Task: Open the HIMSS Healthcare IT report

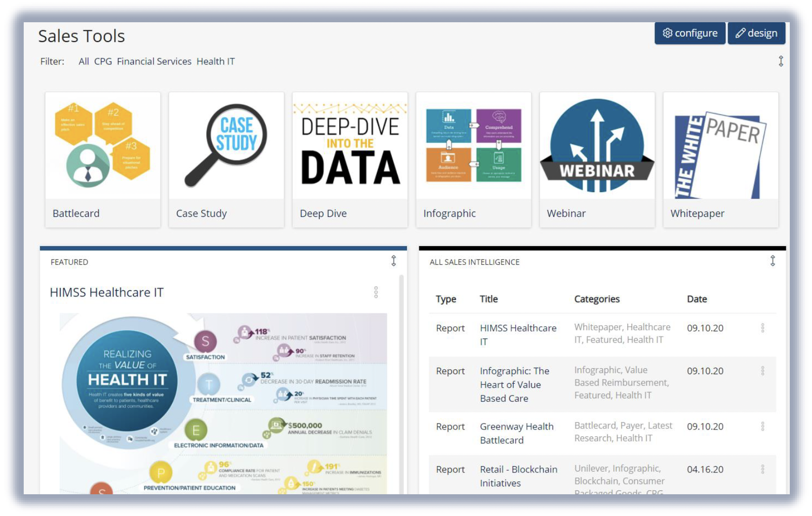Action: 518,335
